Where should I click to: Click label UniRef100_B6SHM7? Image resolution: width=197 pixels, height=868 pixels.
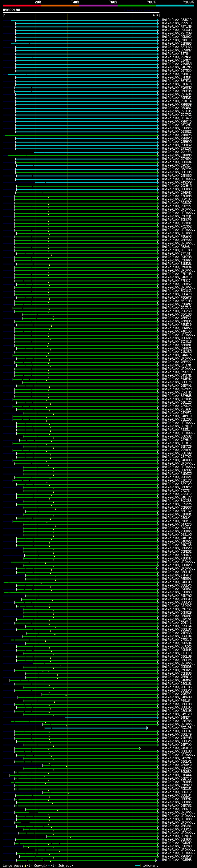coord(177,50)
